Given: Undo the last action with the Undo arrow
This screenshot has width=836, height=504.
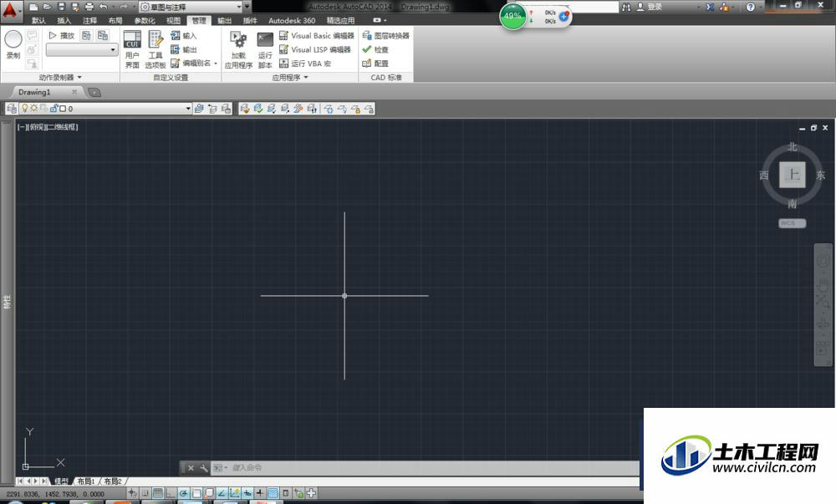Looking at the screenshot, I should (x=104, y=7).
